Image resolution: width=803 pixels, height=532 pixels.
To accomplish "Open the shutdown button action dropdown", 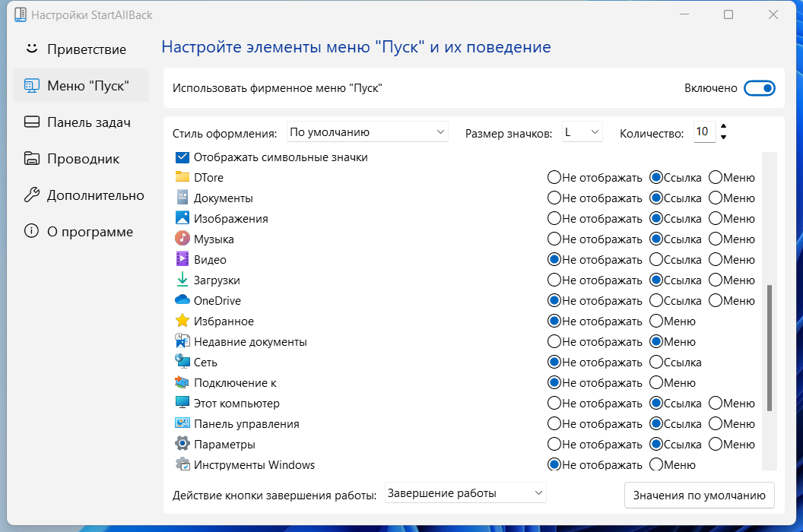I will pos(465,493).
